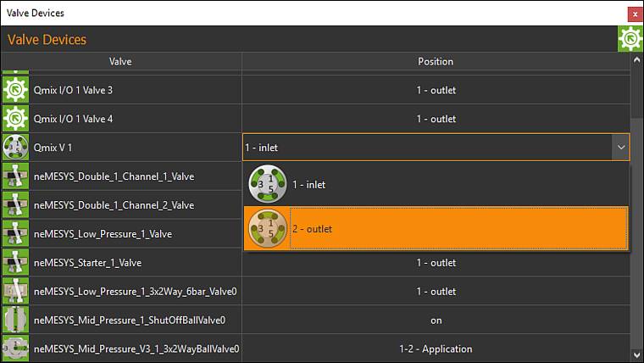
Task: Click the Qmix V 1 rotary valve icon
Action: point(15,148)
